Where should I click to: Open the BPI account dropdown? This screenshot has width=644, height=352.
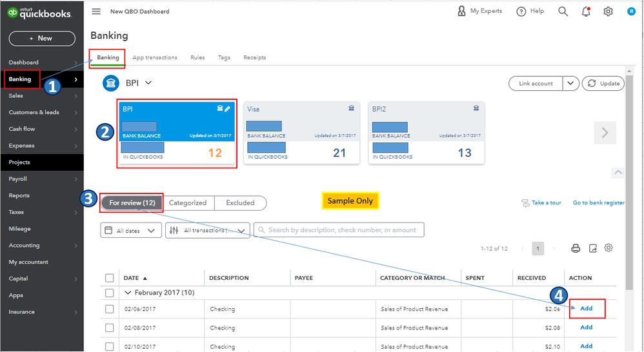148,83
